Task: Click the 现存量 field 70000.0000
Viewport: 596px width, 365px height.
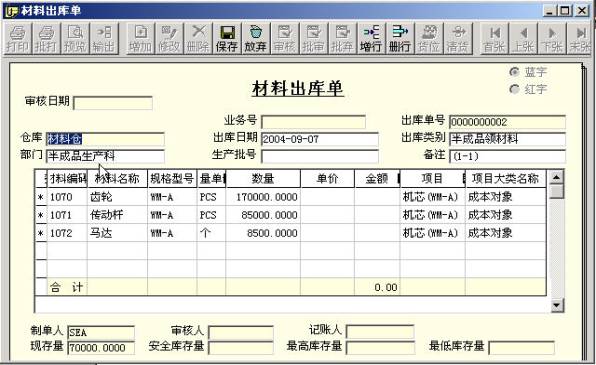Action: [101, 348]
